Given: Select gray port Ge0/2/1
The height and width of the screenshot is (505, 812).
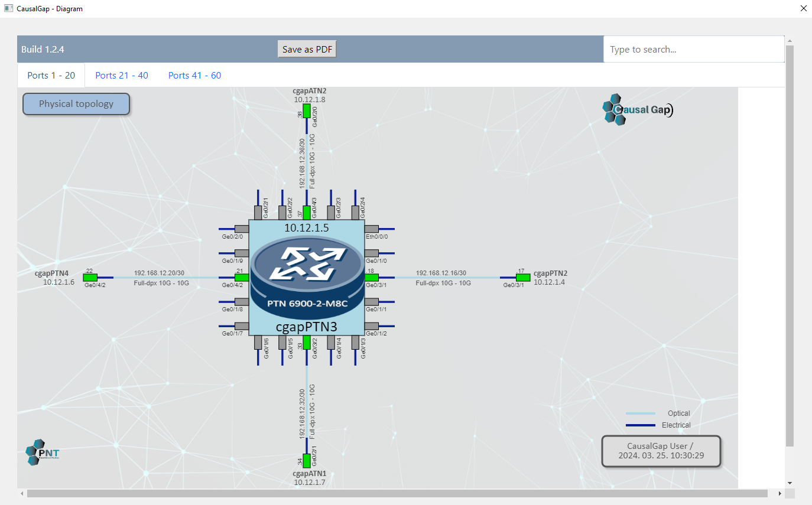Looking at the screenshot, I should click(258, 213).
